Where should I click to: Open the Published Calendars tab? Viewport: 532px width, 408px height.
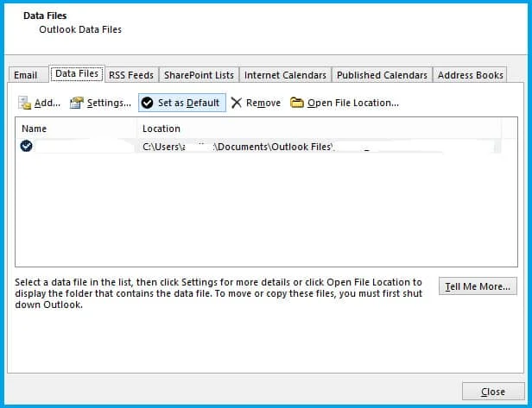point(382,75)
